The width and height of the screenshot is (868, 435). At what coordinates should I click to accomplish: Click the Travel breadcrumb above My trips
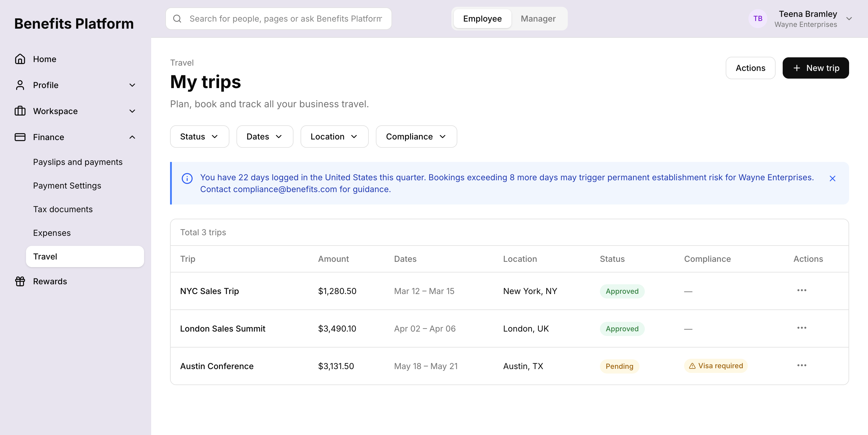(x=182, y=63)
